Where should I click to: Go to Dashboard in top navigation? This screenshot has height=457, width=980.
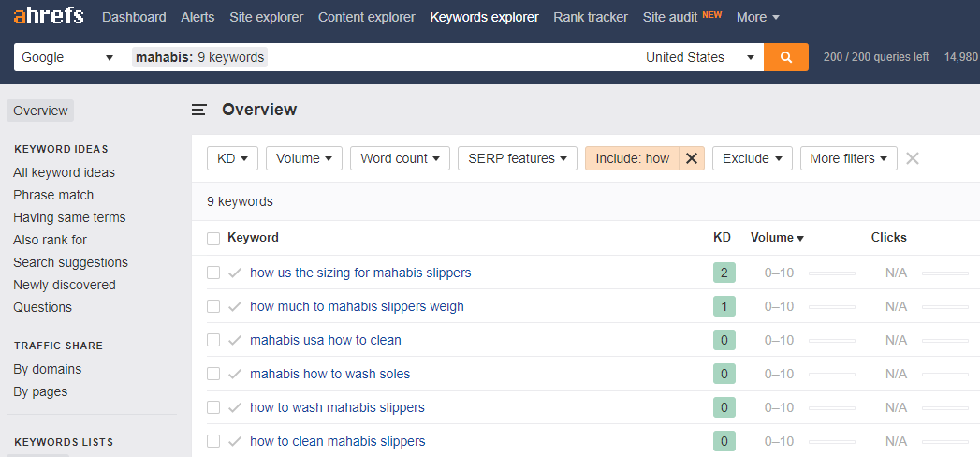tap(134, 17)
